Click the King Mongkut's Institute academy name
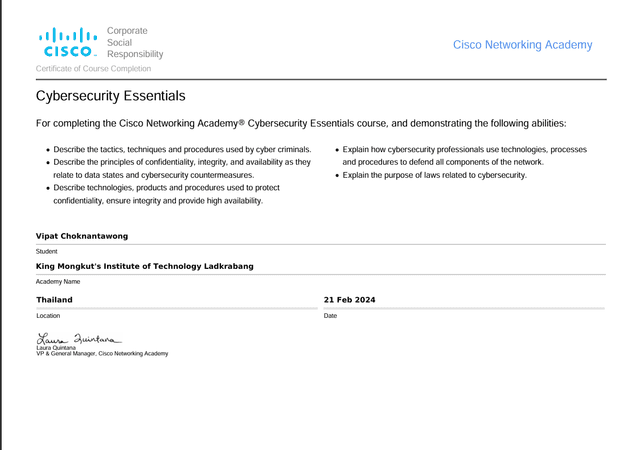640x450 pixels. [145, 267]
